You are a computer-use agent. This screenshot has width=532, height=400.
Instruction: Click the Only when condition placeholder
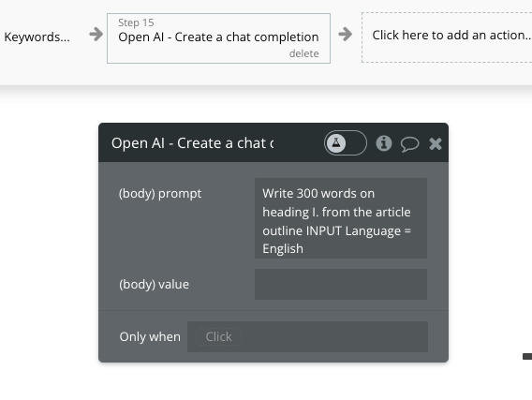click(218, 337)
